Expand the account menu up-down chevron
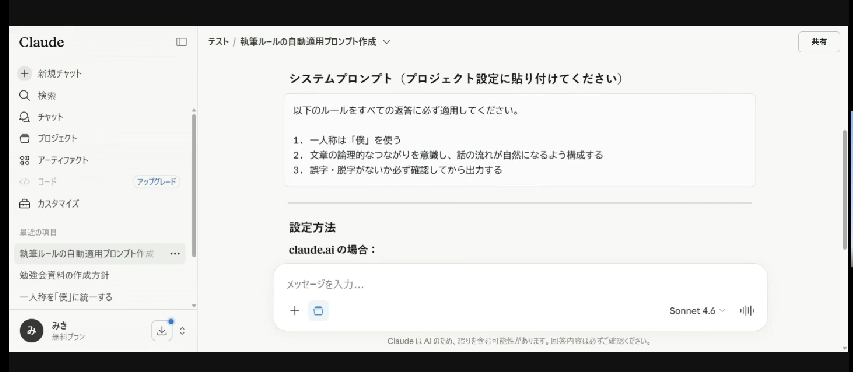Viewport: 853px width, 372px height. [182, 330]
